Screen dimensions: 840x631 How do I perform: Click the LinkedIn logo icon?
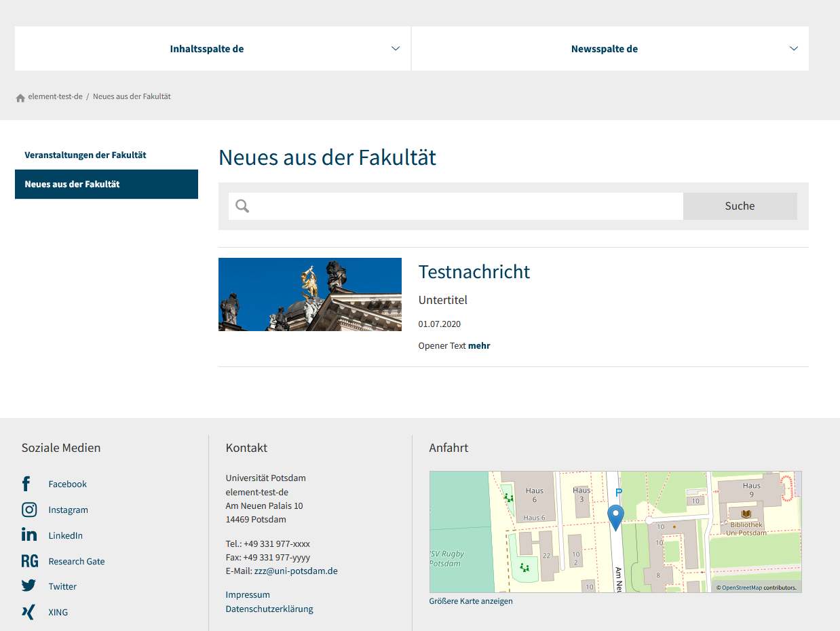tap(28, 535)
